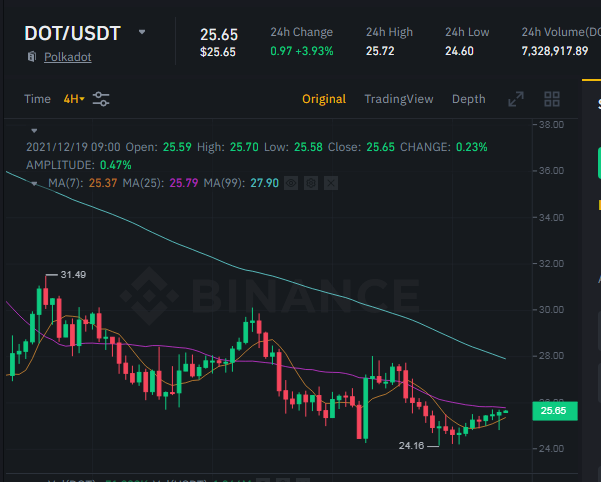This screenshot has height=482, width=601.
Task: Click the 24.16 low price marker
Action: point(411,446)
